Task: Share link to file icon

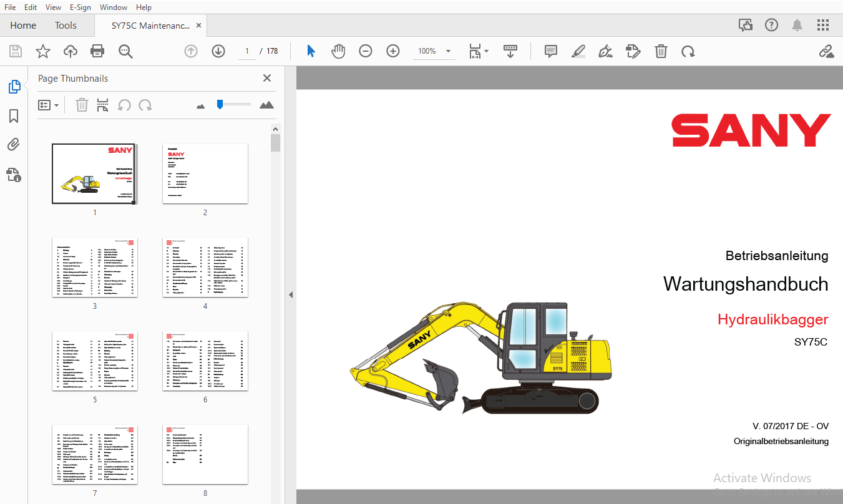Action: tap(827, 51)
